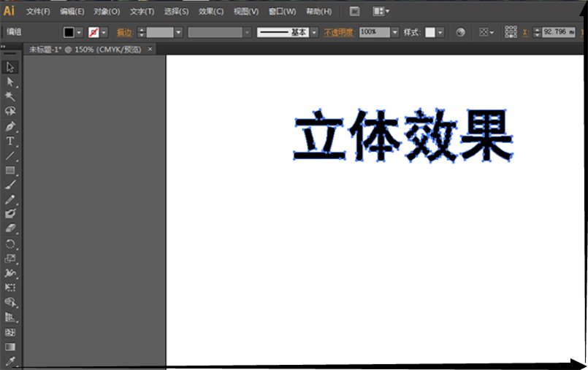This screenshot has height=370, width=588.
Task: Click the Ai application logo
Action: tap(9, 11)
